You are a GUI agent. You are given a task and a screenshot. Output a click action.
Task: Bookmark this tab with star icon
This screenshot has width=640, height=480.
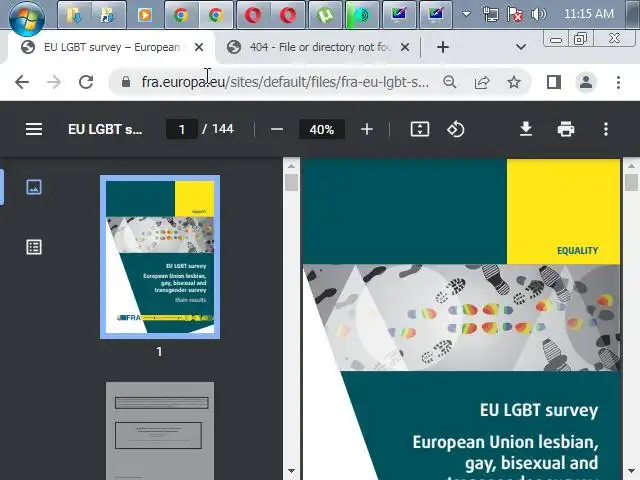pyautogui.click(x=513, y=82)
